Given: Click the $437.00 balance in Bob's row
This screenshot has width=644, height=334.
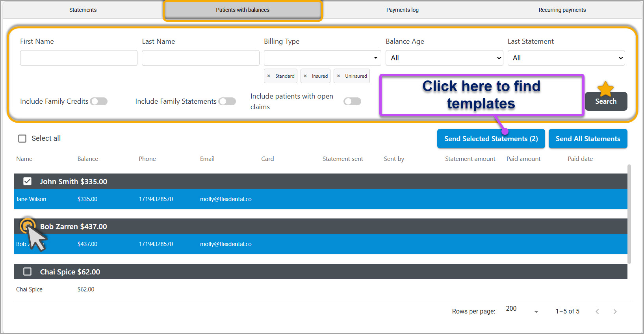Looking at the screenshot, I should (87, 244).
